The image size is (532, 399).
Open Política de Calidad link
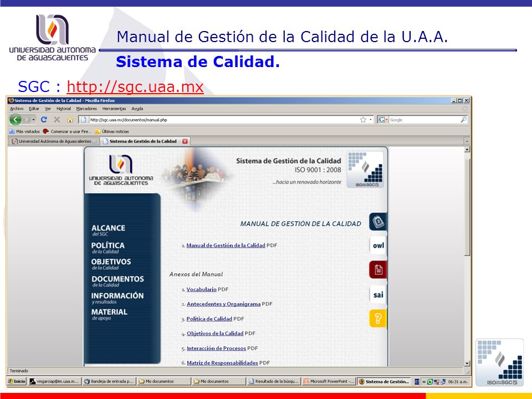click(x=209, y=319)
